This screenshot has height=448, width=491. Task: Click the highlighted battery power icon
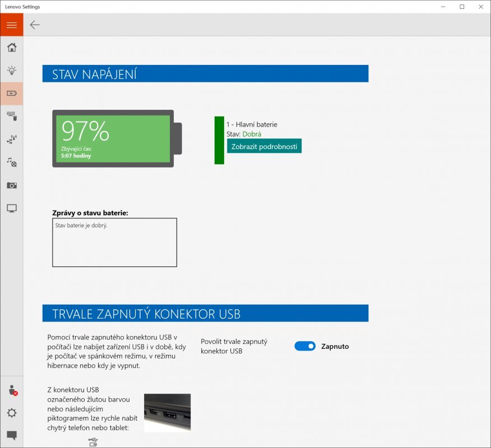click(x=12, y=94)
